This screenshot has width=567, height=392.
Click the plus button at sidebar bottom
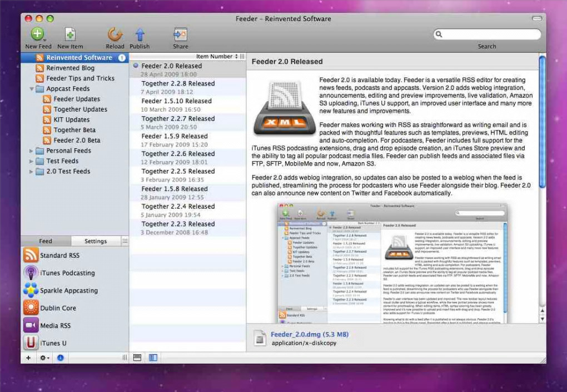[28, 358]
